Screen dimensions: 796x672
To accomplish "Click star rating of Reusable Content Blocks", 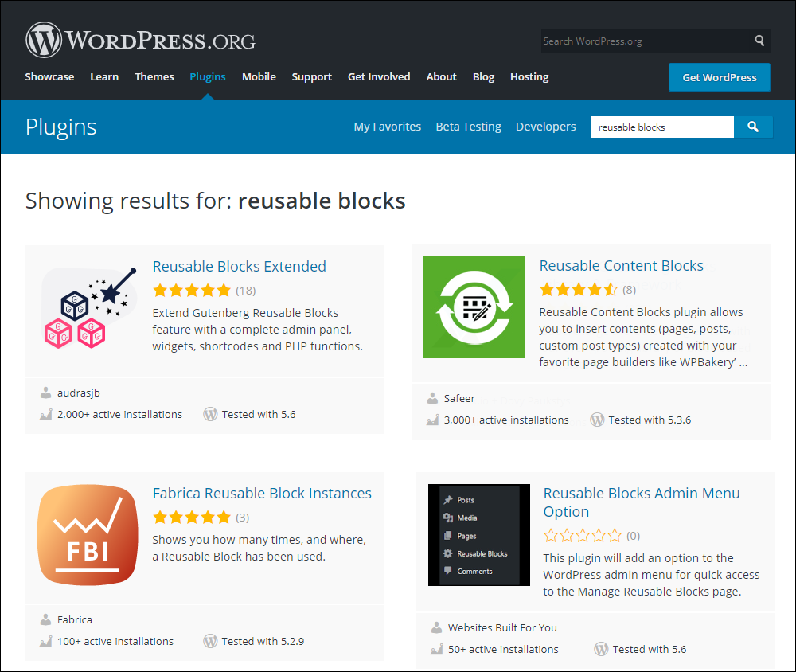I will pyautogui.click(x=579, y=290).
